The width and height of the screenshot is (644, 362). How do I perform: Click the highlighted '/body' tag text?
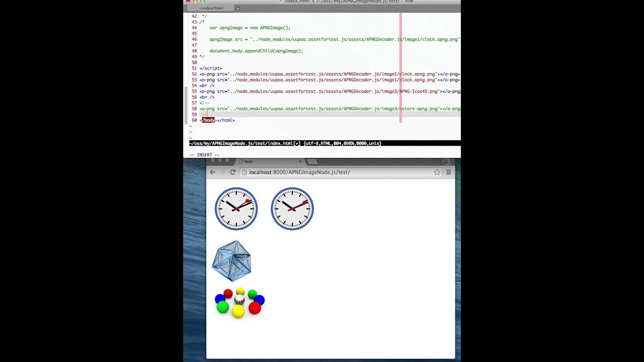point(208,120)
